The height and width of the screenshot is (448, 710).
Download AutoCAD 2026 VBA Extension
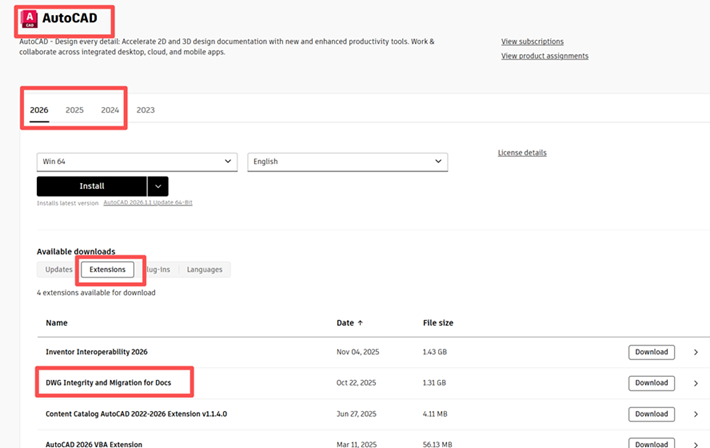click(651, 443)
